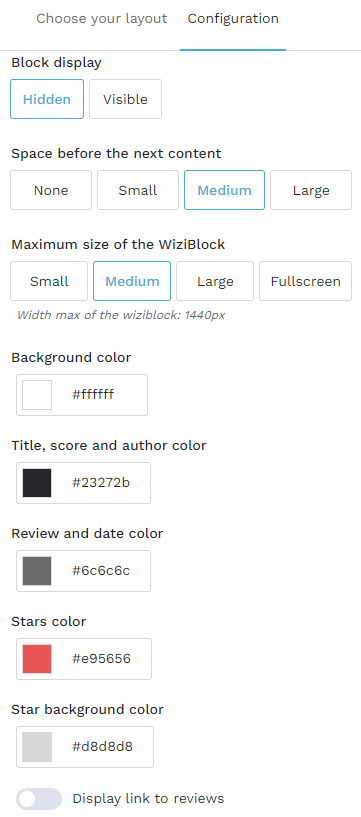Switch to Choose your layout tab
The image size is (361, 817).
coord(102,19)
